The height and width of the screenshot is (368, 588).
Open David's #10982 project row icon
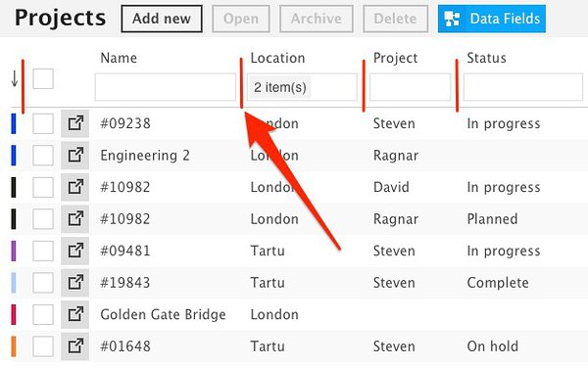75,187
